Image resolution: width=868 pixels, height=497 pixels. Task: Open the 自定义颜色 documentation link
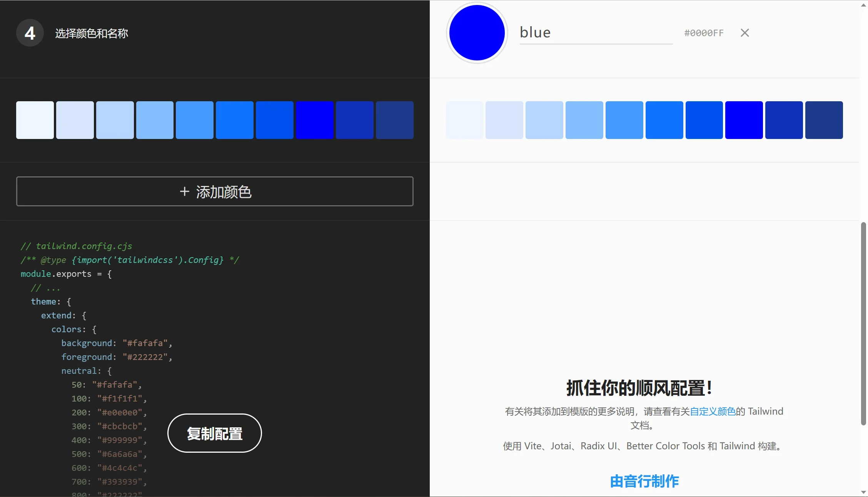(x=713, y=411)
